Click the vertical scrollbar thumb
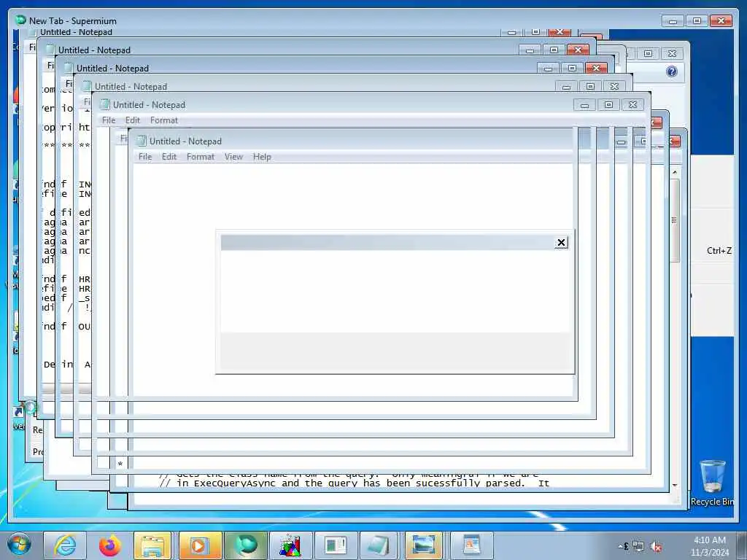 coord(675,220)
